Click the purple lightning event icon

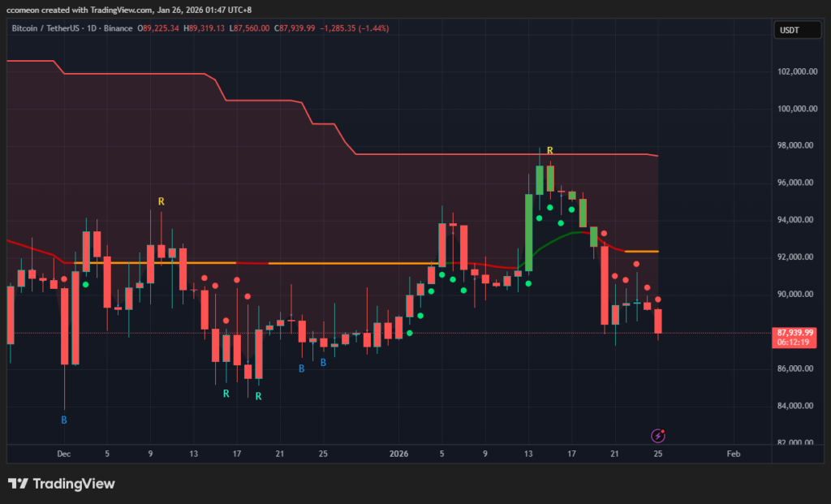(659, 436)
